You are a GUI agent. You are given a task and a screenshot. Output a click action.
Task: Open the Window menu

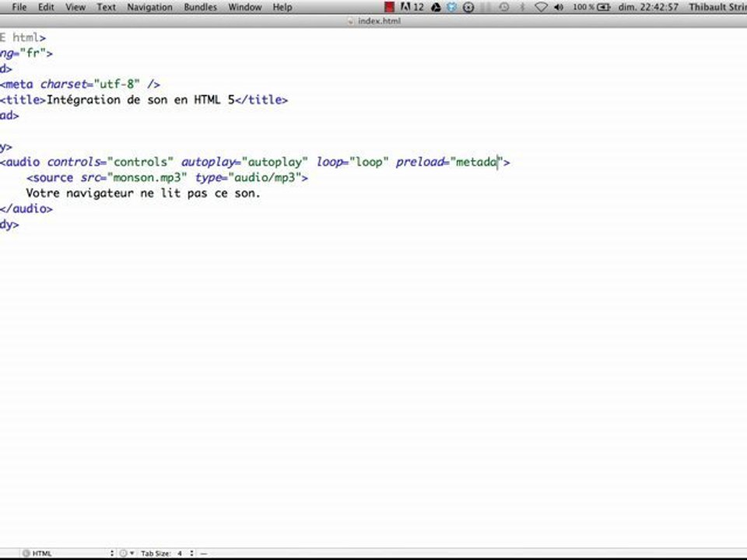coord(245,7)
